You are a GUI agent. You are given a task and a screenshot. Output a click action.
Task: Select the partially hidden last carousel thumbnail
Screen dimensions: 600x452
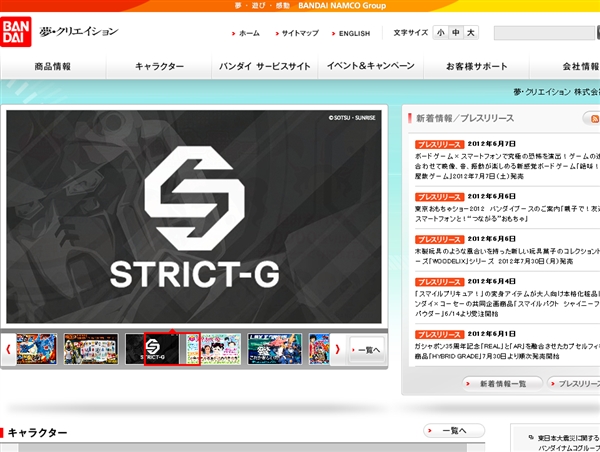coord(319,349)
